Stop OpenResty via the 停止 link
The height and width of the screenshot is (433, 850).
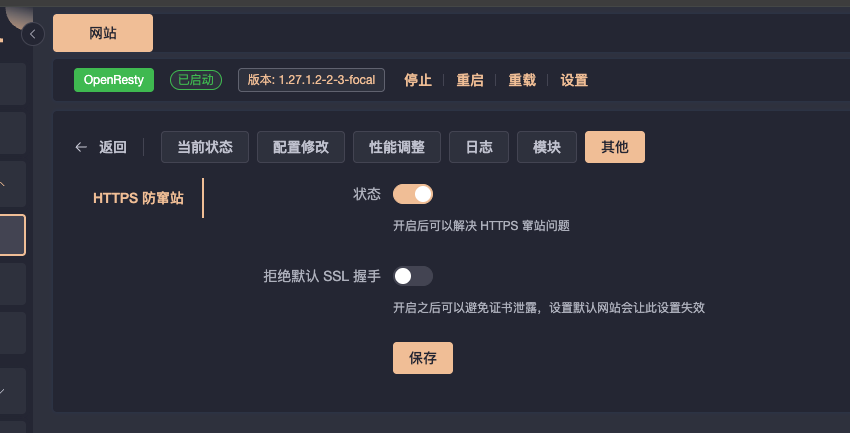click(x=418, y=80)
